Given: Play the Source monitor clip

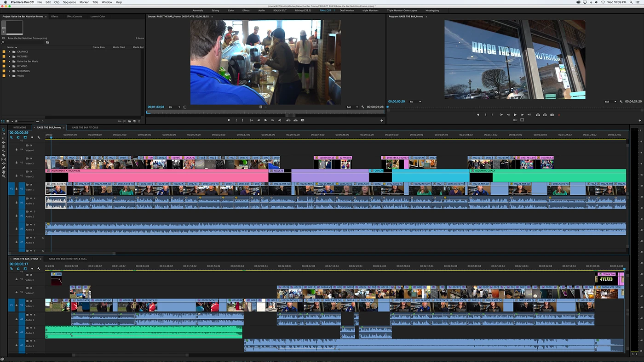Looking at the screenshot, I should tap(265, 120).
